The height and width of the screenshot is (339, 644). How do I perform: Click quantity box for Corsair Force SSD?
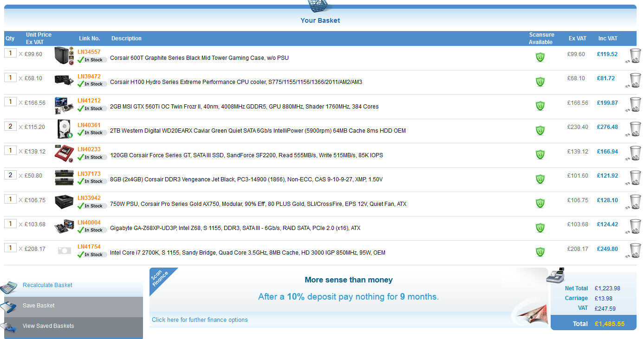tap(10, 150)
